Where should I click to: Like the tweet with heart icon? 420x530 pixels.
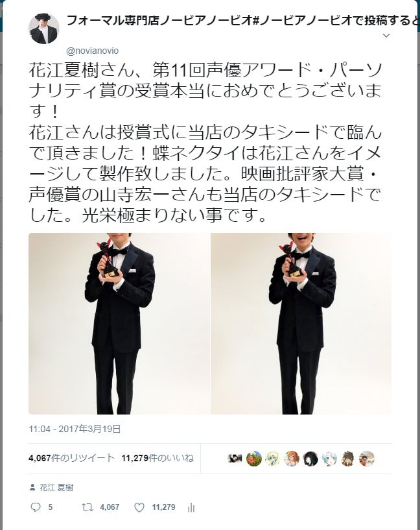click(x=139, y=507)
